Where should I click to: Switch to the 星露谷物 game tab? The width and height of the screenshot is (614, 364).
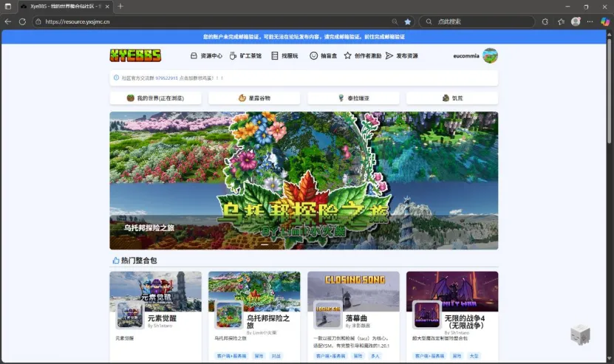point(254,97)
